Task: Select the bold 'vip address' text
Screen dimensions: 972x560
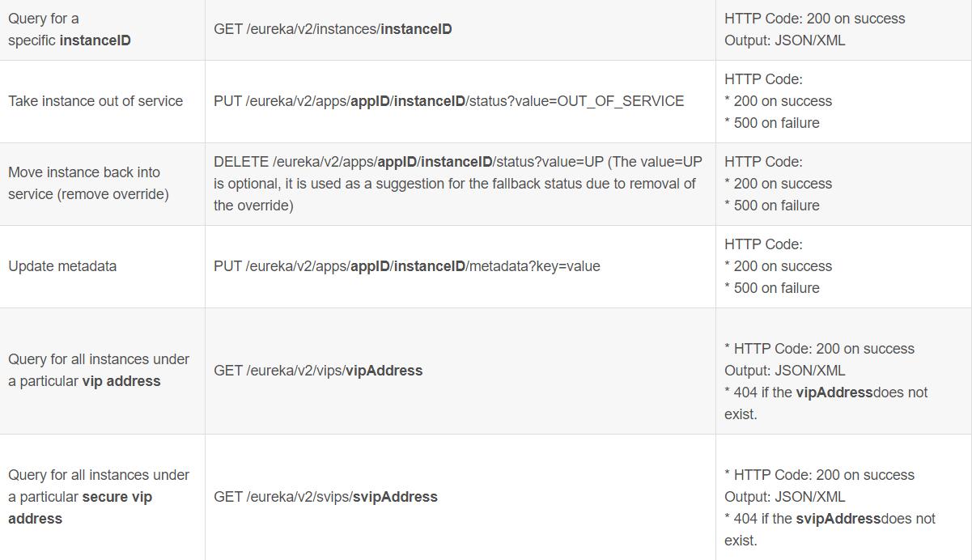Action: tap(121, 381)
